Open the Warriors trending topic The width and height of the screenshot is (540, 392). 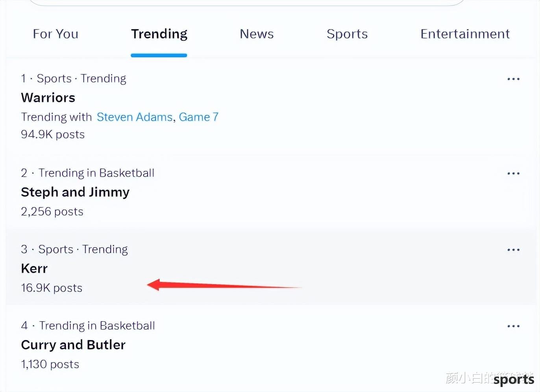pos(48,98)
